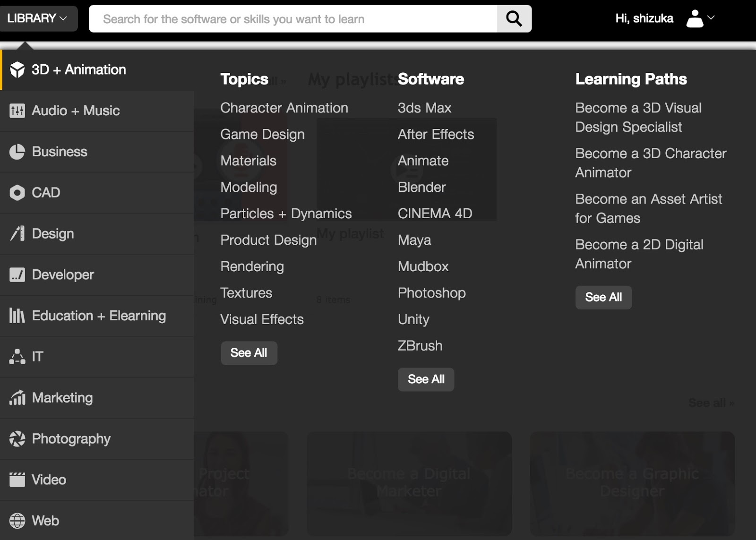Viewport: 756px width, 540px height.
Task: Click the Video clapperboard icon
Action: (17, 480)
